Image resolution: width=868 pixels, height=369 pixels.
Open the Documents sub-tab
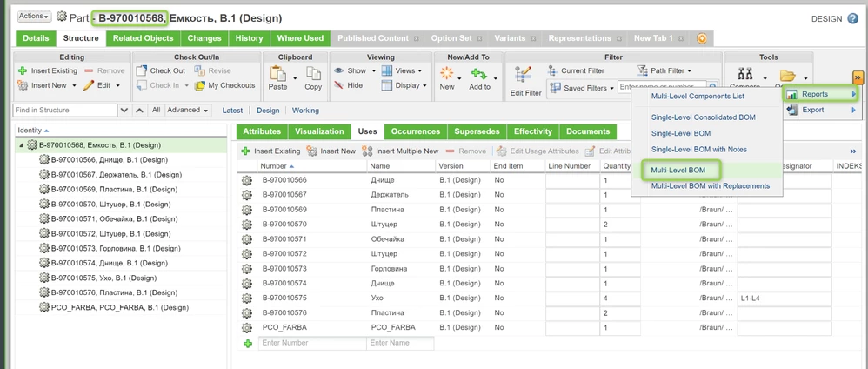[x=587, y=131]
